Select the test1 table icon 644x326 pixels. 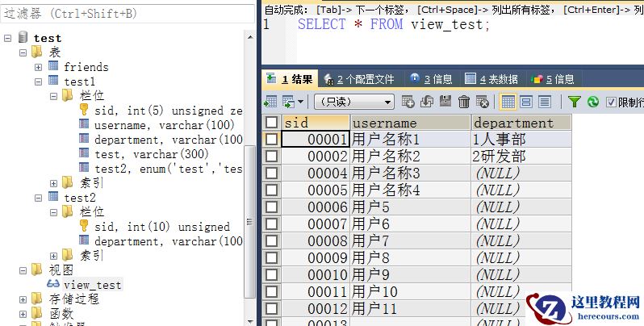click(53, 80)
